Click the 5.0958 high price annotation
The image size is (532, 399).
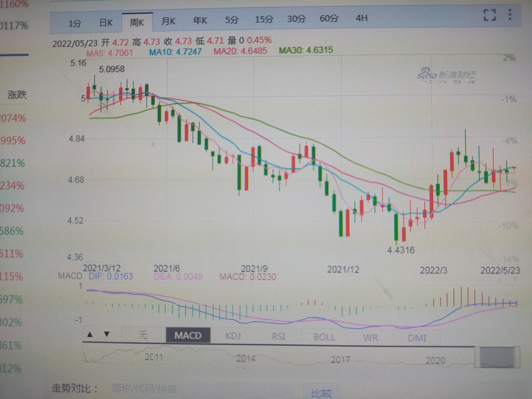pyautogui.click(x=112, y=69)
